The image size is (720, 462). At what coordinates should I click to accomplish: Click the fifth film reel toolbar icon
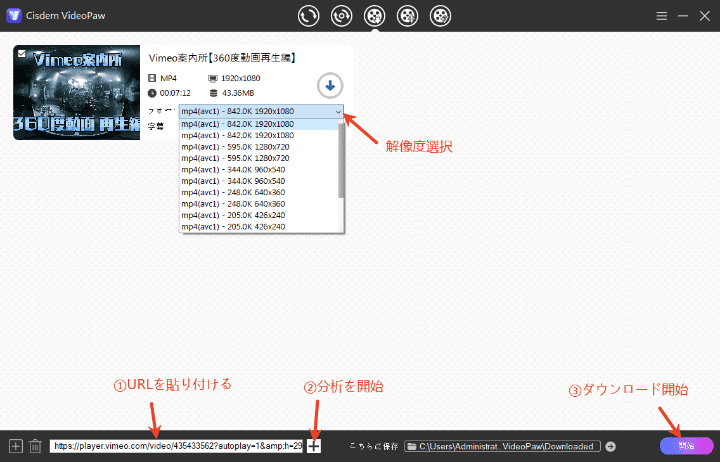(x=441, y=16)
